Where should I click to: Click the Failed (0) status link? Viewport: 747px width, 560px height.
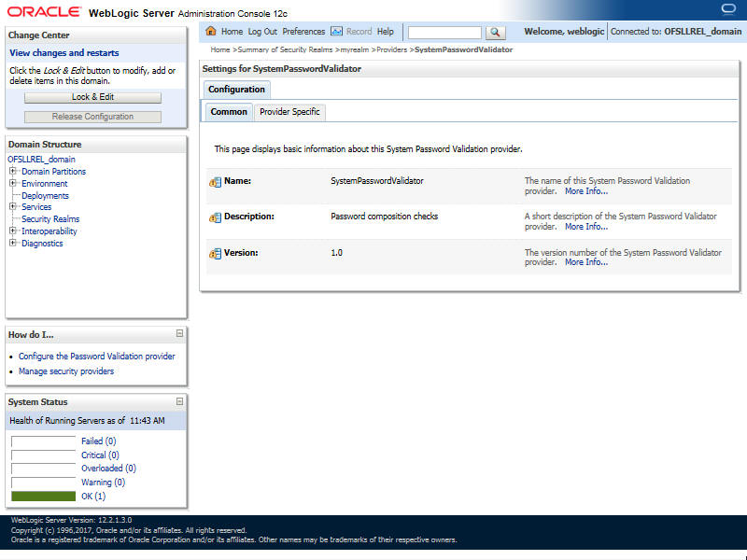99,441
